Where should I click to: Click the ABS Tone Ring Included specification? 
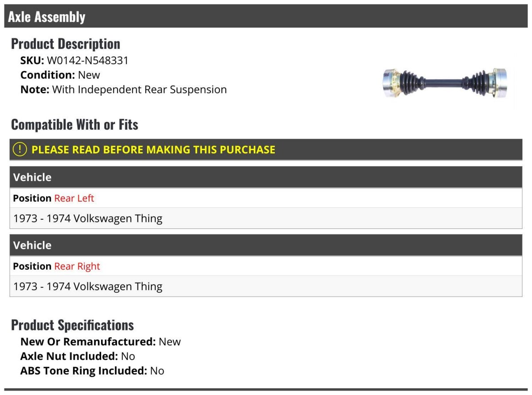(x=92, y=371)
